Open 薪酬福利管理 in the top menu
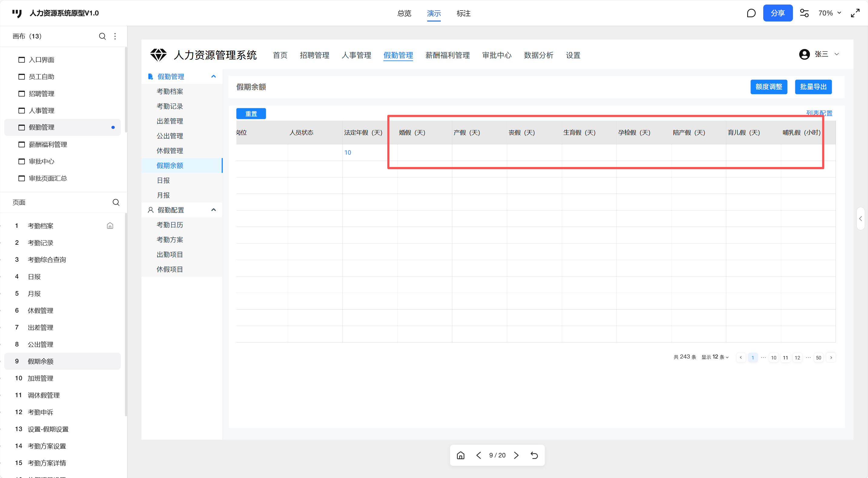 [x=447, y=55]
